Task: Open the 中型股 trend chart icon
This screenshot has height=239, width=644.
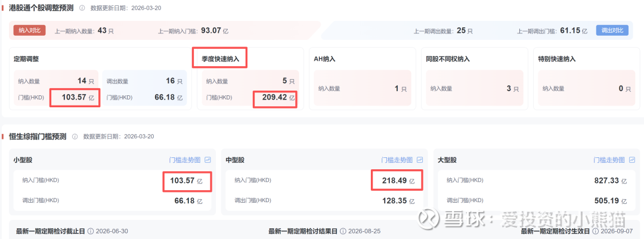Action: coord(420,160)
